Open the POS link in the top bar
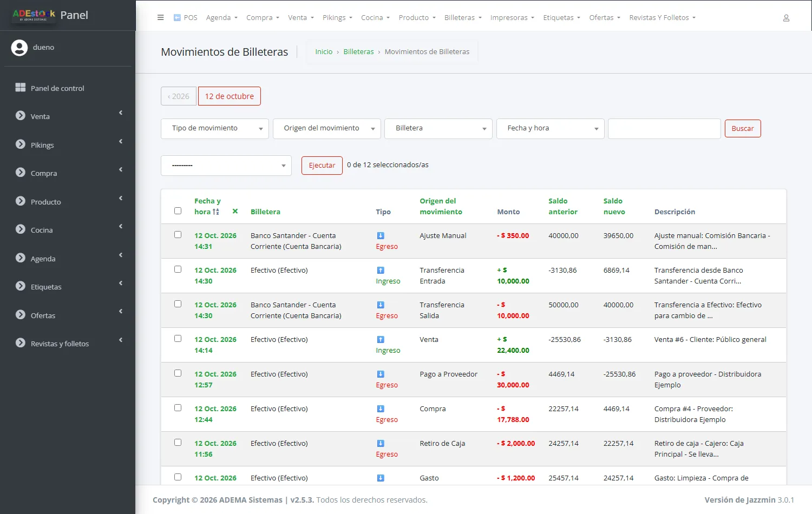Screen dimensions: 812x514 [x=185, y=18]
